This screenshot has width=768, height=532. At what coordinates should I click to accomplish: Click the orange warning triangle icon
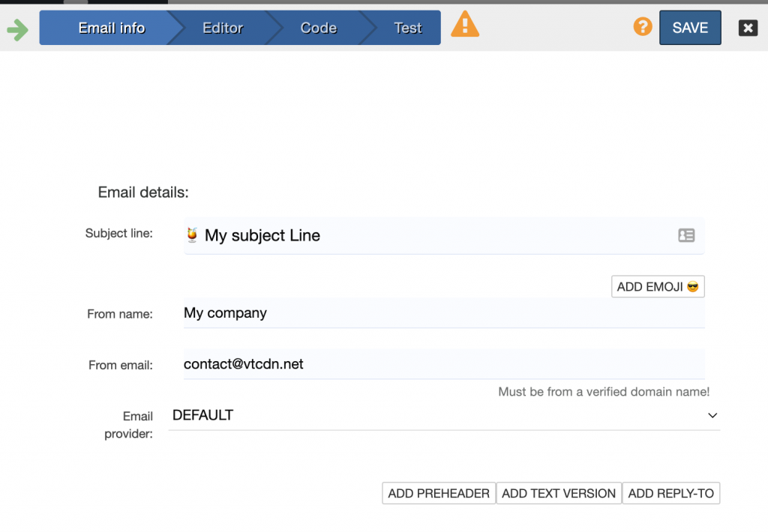[x=465, y=25]
